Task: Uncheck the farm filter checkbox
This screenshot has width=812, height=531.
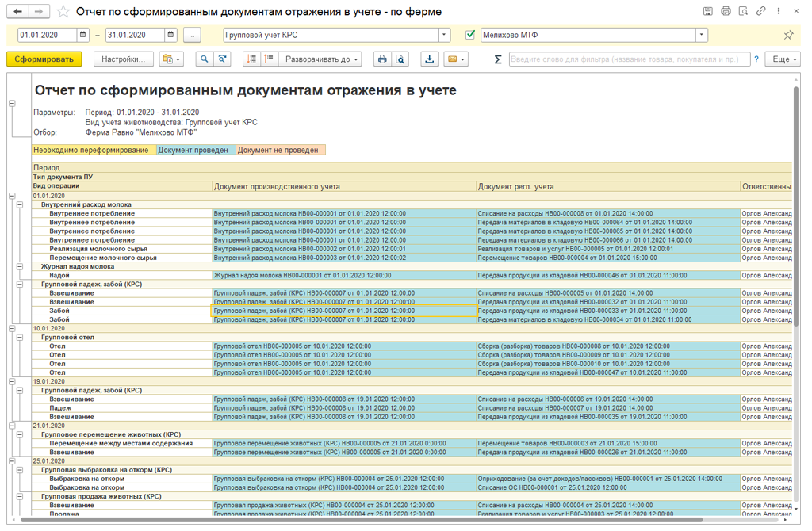Action: pos(470,36)
